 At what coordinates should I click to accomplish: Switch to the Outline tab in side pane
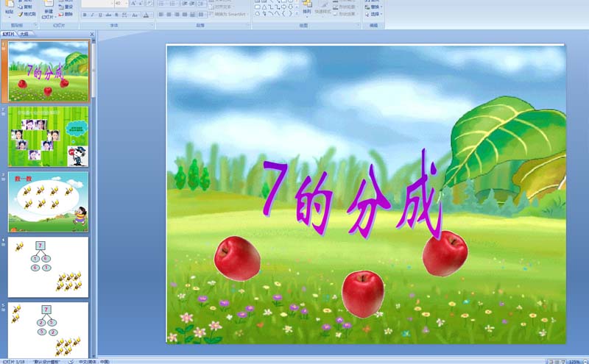tap(24, 34)
